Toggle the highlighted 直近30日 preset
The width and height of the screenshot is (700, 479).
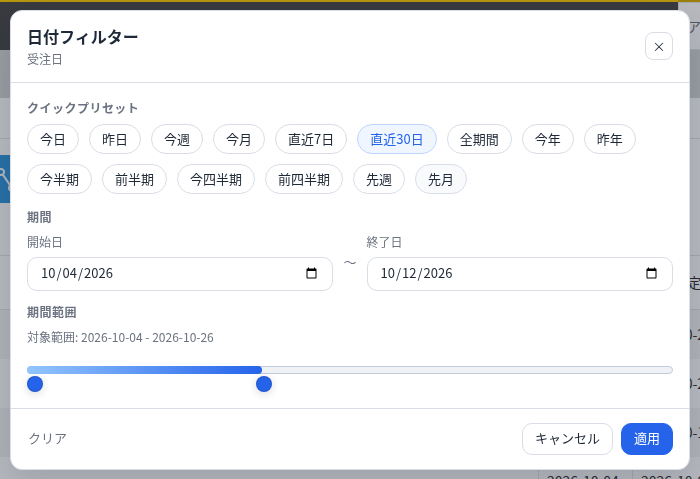396,139
